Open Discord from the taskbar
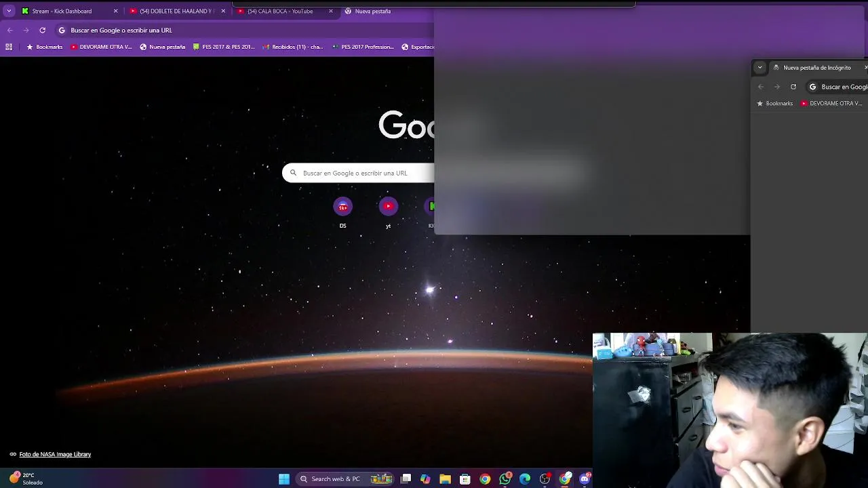868x488 pixels. click(585, 479)
